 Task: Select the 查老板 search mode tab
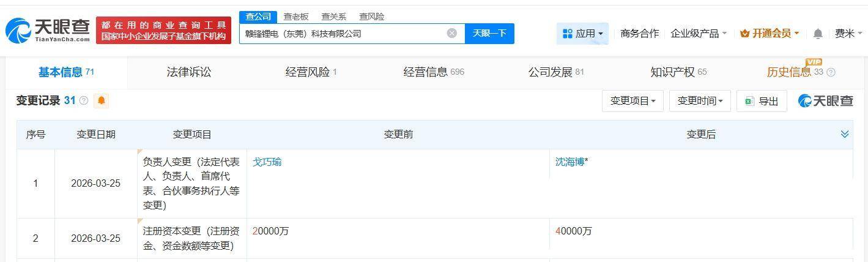click(x=296, y=17)
